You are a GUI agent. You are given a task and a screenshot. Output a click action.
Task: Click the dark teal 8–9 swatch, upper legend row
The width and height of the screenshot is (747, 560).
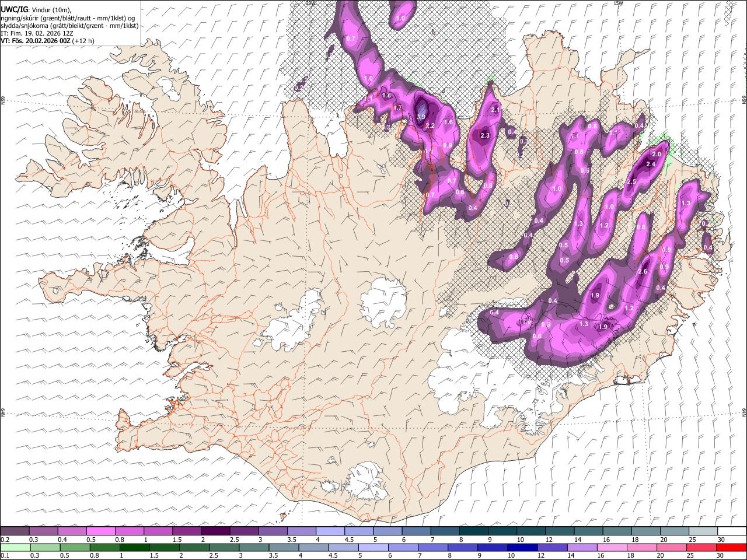point(473,531)
